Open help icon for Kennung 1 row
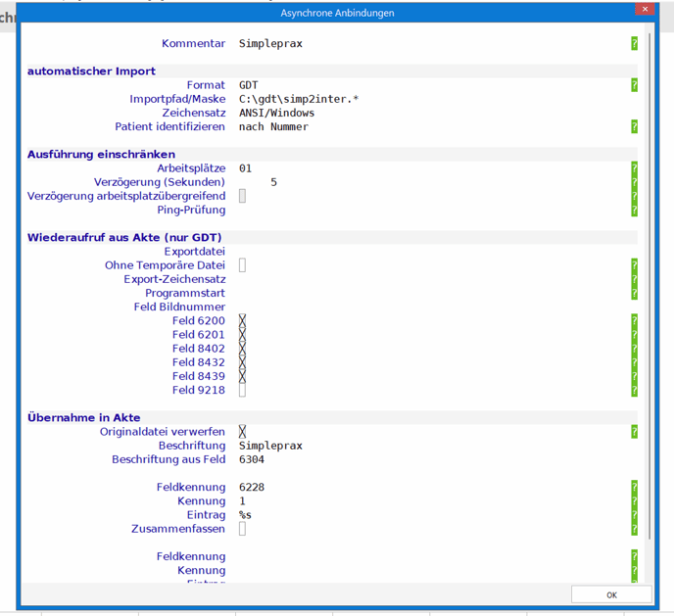Viewport: 674px width, 616px height. 634,500
